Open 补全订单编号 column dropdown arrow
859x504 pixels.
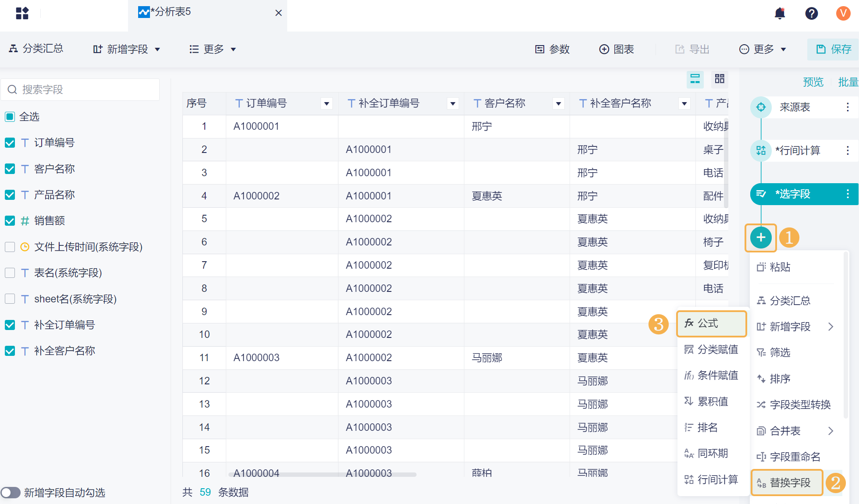point(453,103)
